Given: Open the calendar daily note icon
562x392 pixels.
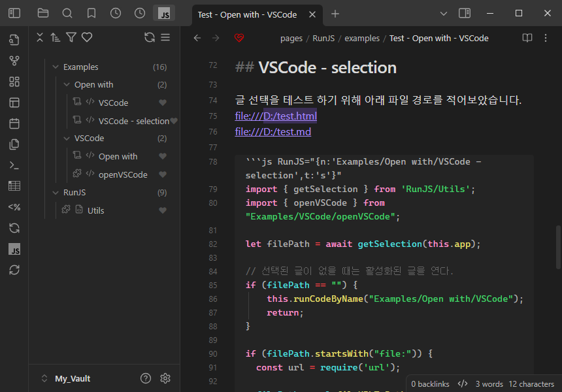Looking at the screenshot, I should pyautogui.click(x=14, y=123).
